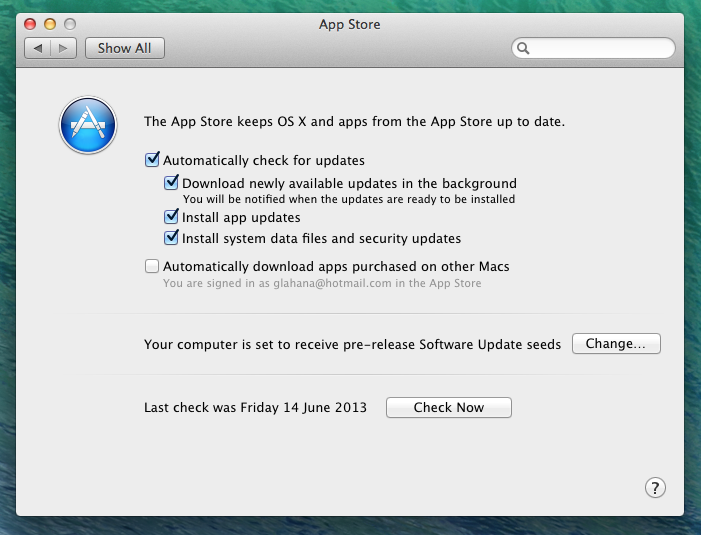Click Show All preferences button
Image resolution: width=701 pixels, height=535 pixels.
(125, 48)
